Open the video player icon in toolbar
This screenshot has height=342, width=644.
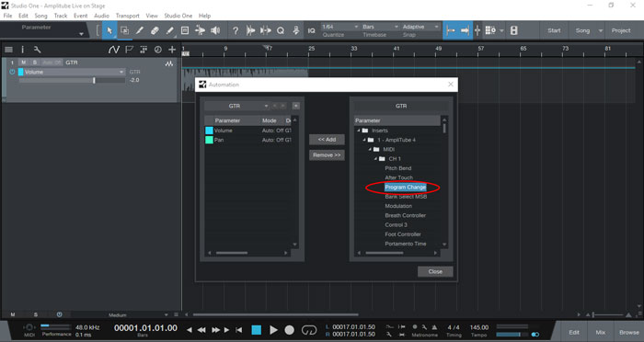[x=513, y=30]
